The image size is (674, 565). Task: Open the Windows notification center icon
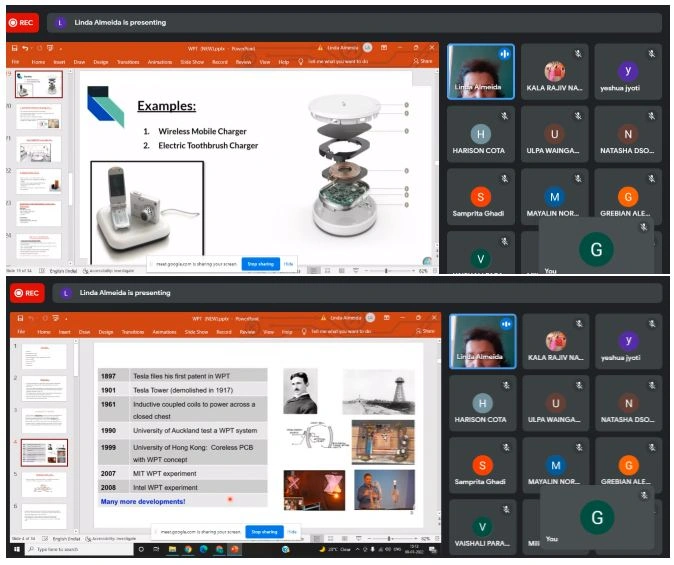tap(433, 550)
